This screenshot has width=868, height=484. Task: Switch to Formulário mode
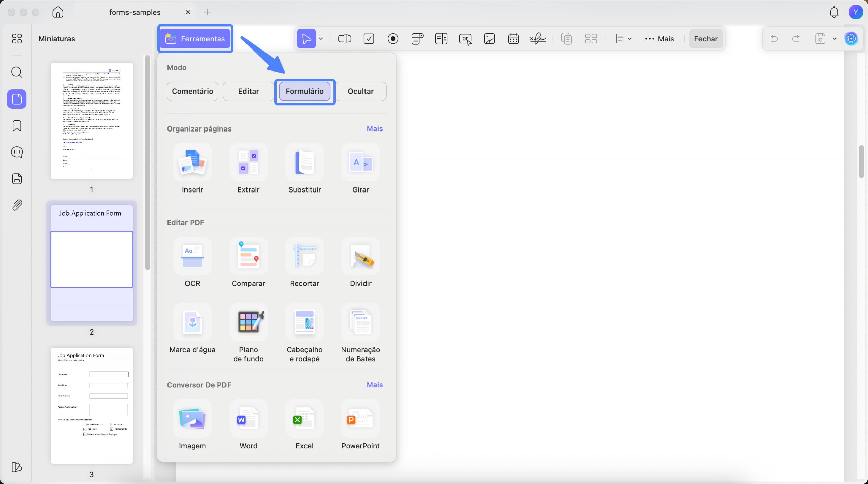coord(304,91)
